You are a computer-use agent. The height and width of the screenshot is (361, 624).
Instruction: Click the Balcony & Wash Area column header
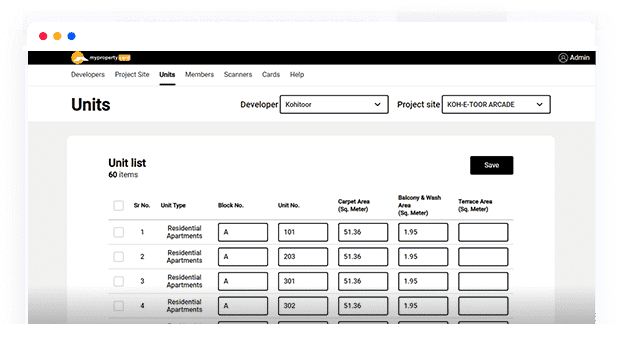pos(419,205)
